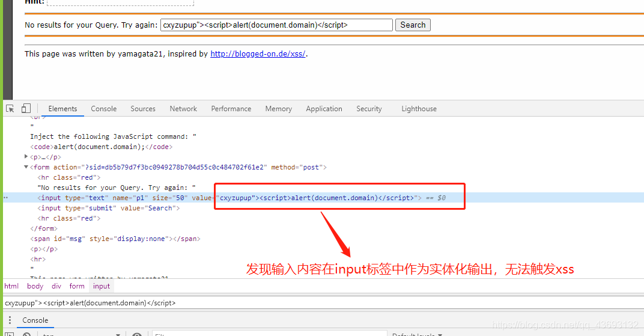The width and height of the screenshot is (644, 336).
Task: Select the html breadcrumb
Action: click(x=11, y=286)
